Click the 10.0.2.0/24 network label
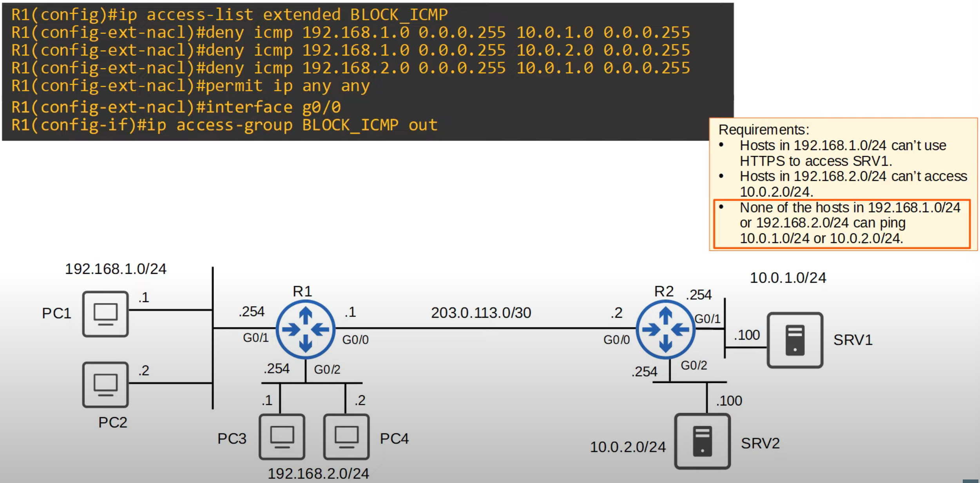Viewport: 980px width, 483px height. pos(628,447)
